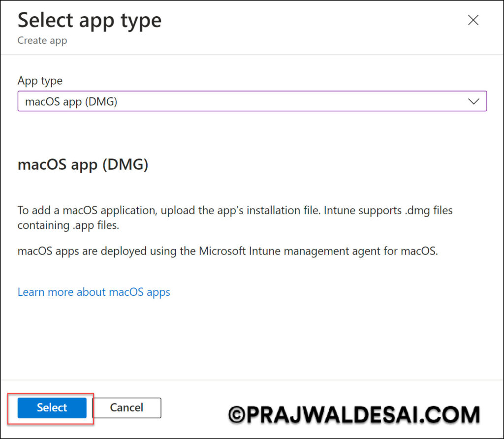Open the App type dropdown
This screenshot has height=439, width=504.
pyautogui.click(x=252, y=101)
